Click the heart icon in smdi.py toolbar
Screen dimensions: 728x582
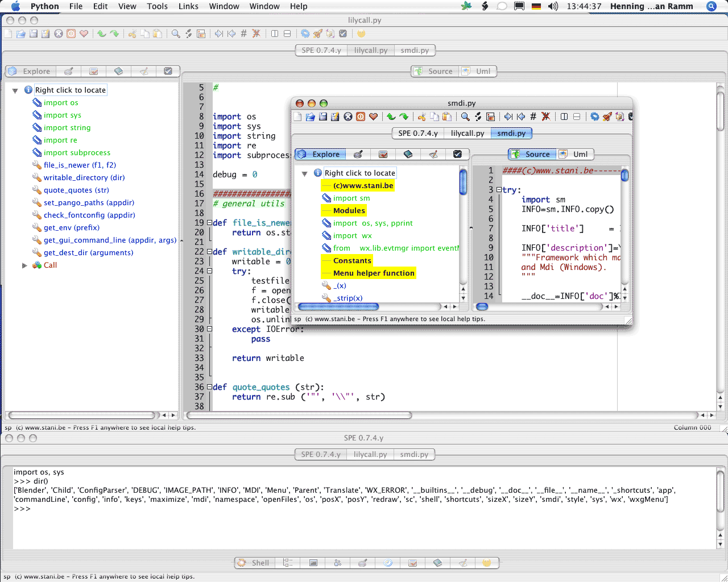coord(373,117)
